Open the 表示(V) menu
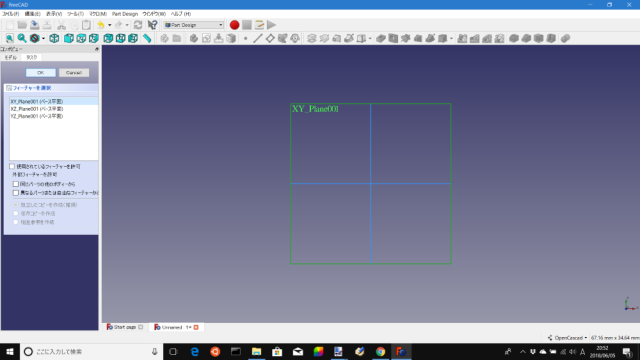 pyautogui.click(x=54, y=14)
